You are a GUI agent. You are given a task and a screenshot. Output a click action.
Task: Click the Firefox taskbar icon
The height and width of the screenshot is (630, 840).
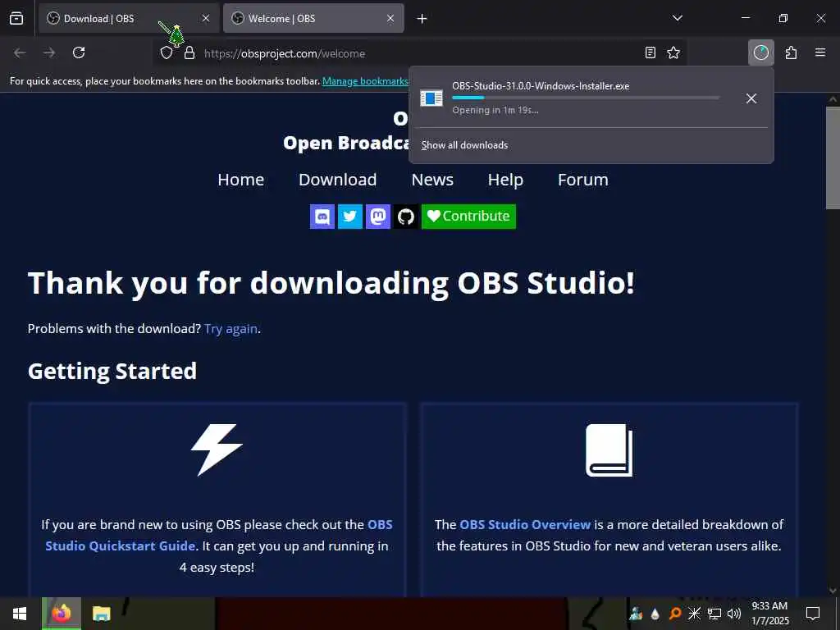[x=62, y=614]
